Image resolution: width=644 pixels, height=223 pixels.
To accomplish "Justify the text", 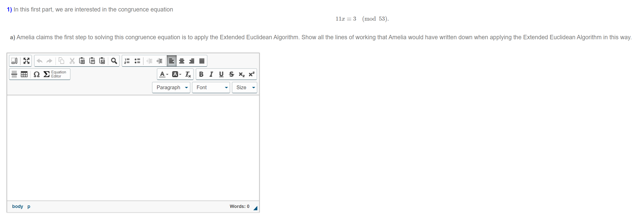I will 202,61.
